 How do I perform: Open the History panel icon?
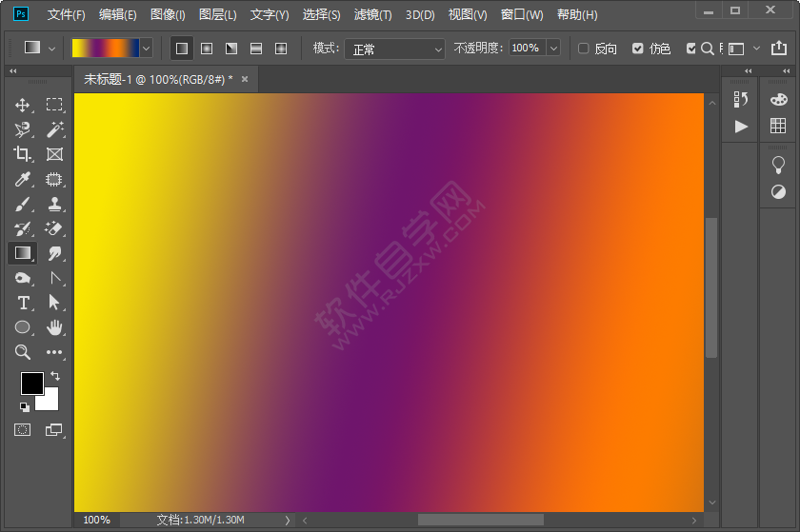click(x=741, y=100)
